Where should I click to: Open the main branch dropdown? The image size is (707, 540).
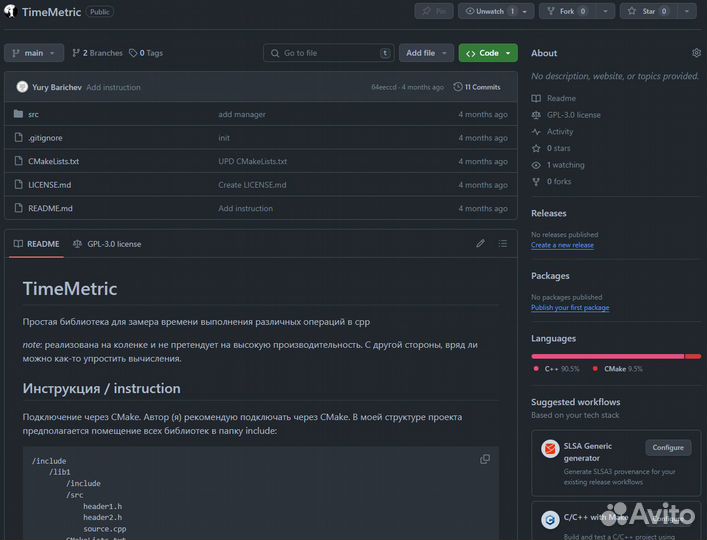click(34, 53)
